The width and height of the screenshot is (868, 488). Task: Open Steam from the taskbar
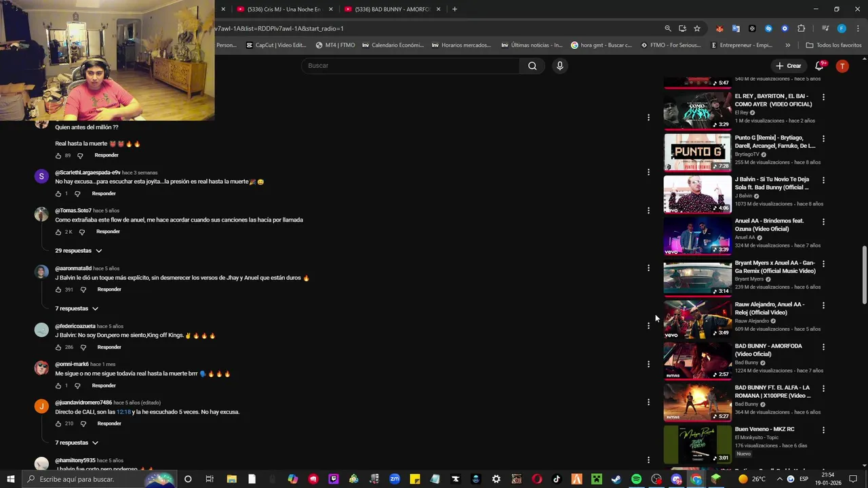616,479
